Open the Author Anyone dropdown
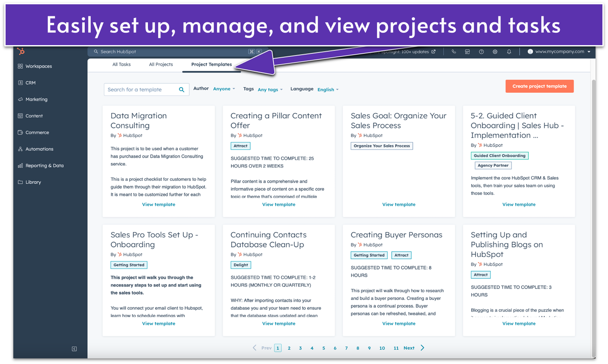This screenshot has width=608, height=364. click(x=224, y=89)
